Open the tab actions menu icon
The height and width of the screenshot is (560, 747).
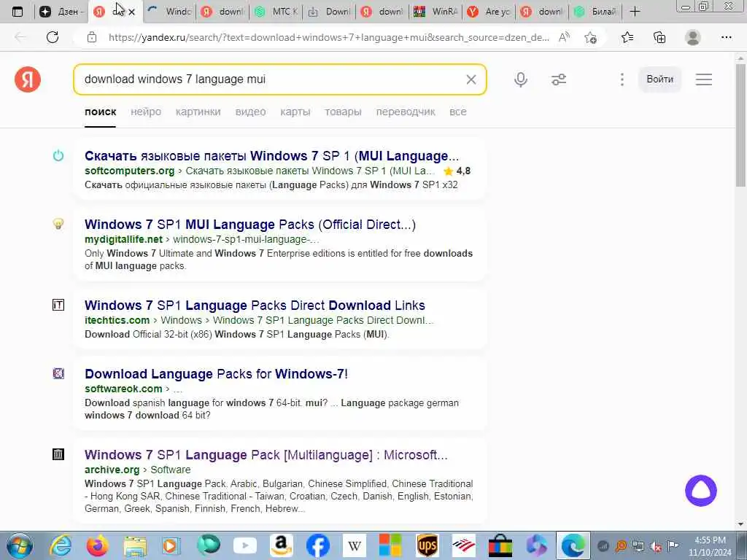(18, 12)
